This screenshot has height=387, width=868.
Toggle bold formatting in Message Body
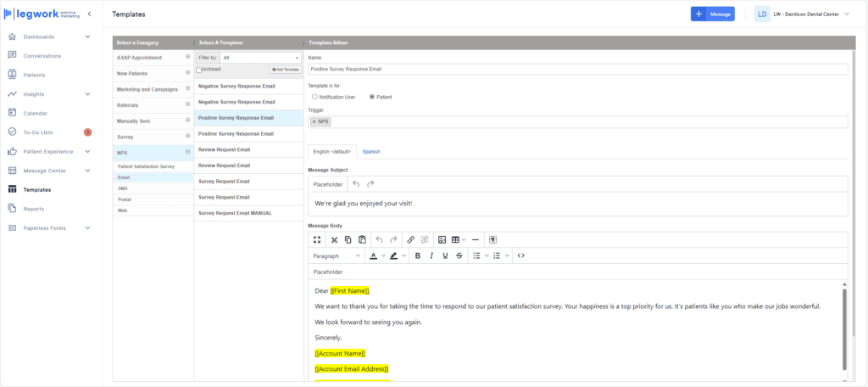pyautogui.click(x=417, y=255)
